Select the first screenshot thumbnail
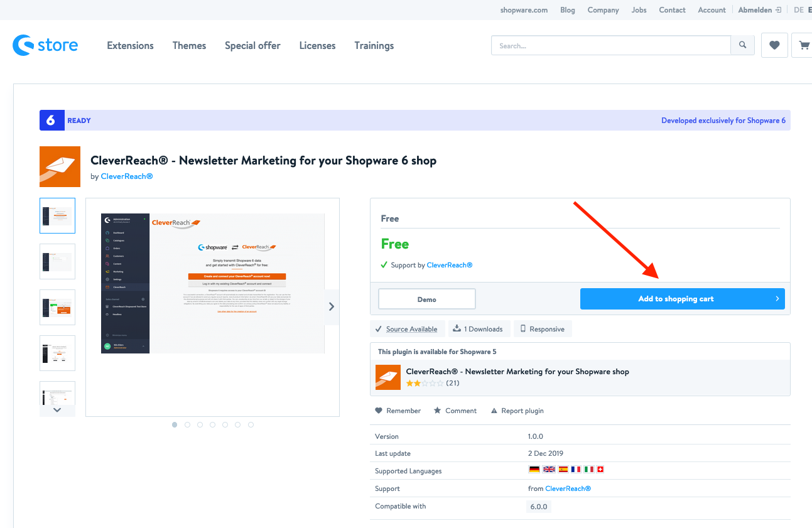Screen dimensions: 812x528 point(57,216)
